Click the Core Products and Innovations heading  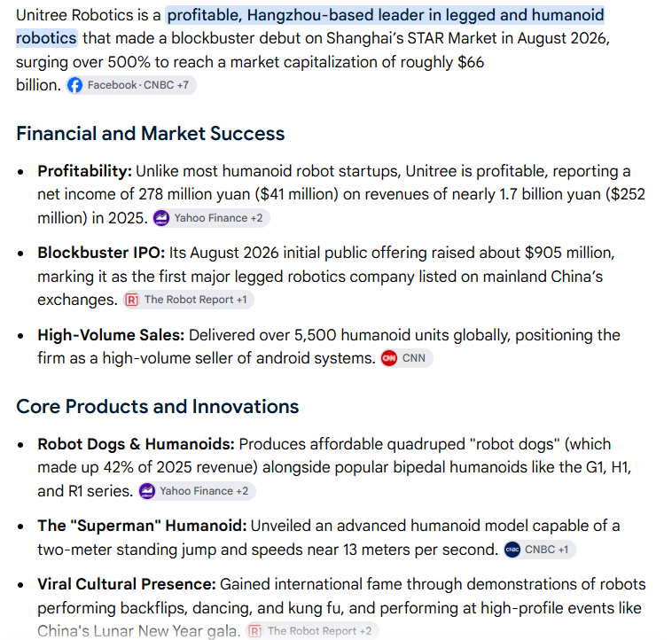click(157, 406)
